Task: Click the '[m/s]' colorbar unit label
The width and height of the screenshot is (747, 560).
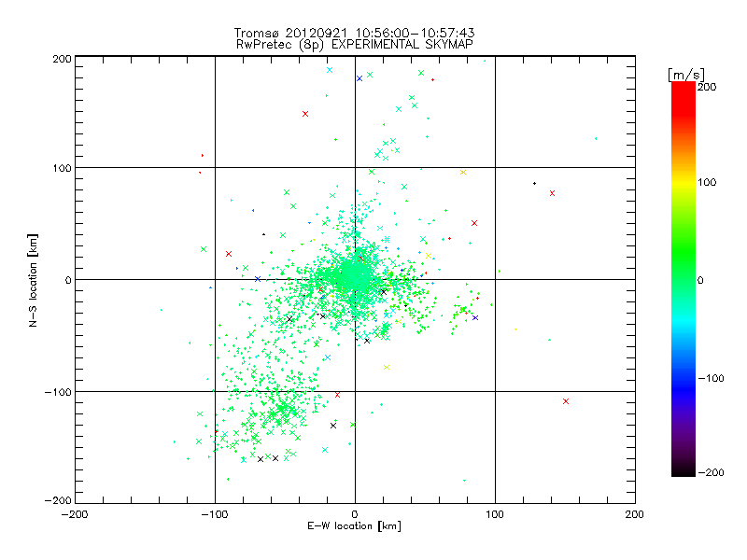Action: click(686, 75)
